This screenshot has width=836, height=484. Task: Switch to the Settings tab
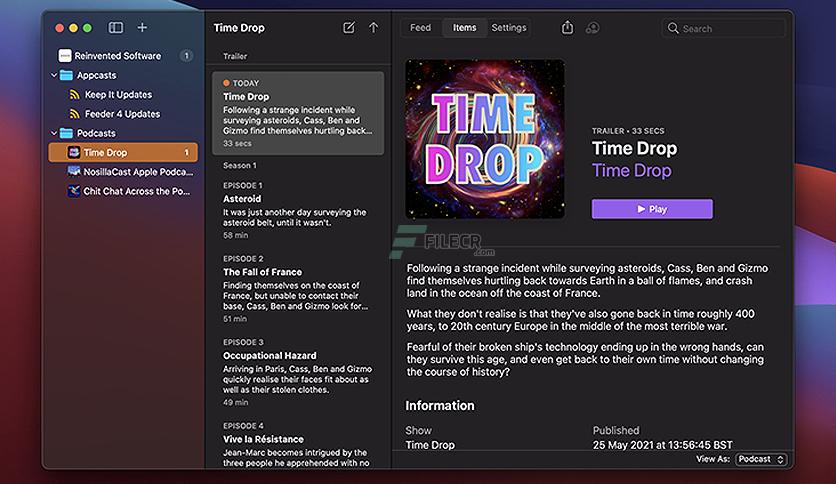(x=509, y=28)
